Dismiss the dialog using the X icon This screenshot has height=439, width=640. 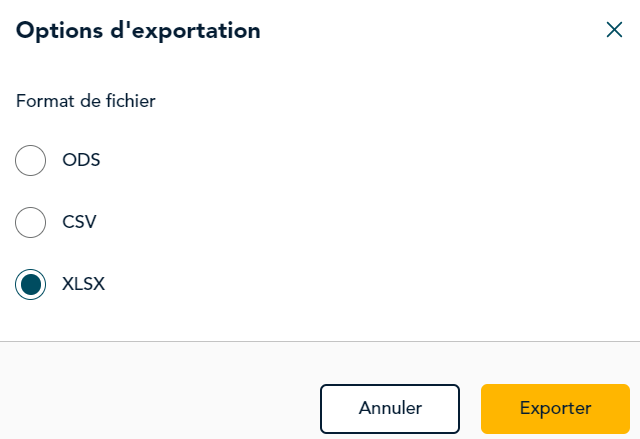(614, 30)
